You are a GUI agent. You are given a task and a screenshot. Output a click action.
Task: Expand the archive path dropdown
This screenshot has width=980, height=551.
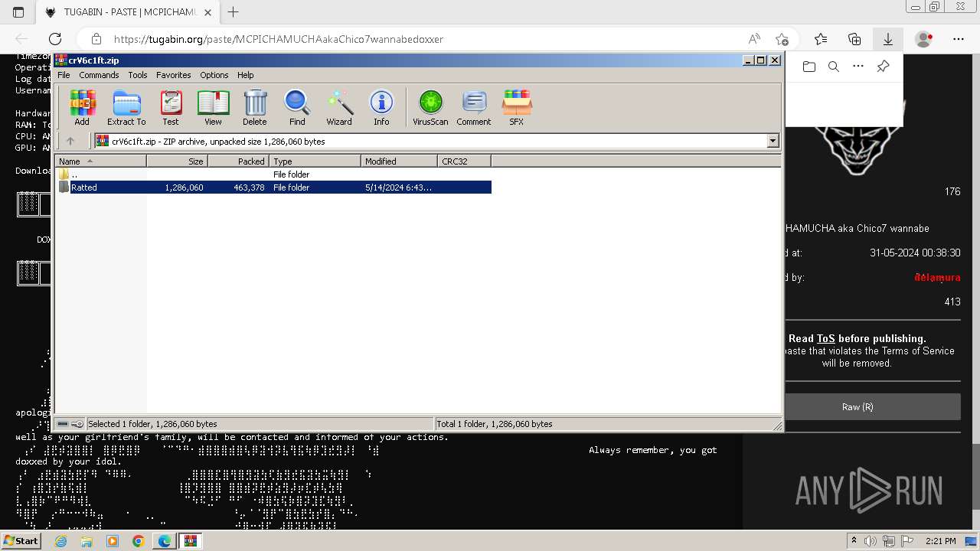tap(773, 141)
